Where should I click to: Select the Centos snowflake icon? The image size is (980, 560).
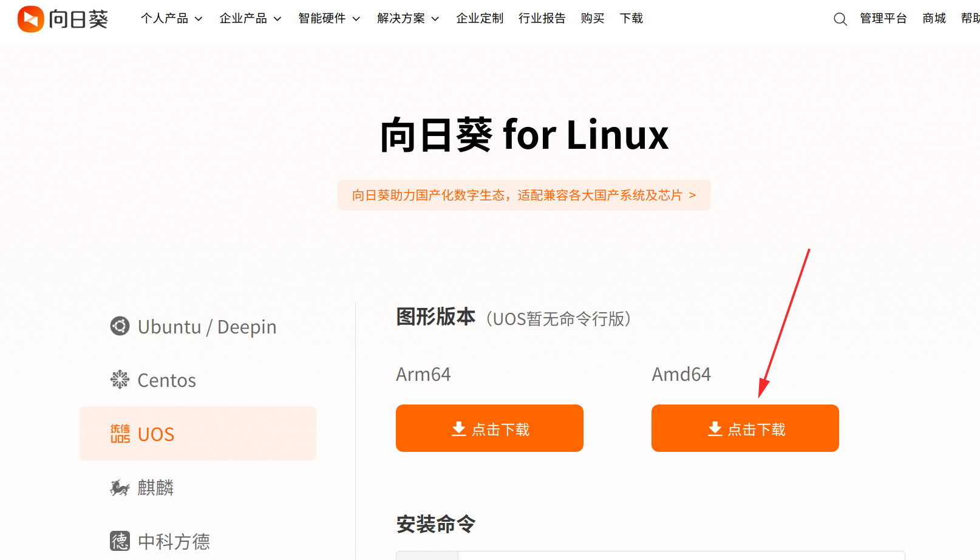pyautogui.click(x=120, y=380)
